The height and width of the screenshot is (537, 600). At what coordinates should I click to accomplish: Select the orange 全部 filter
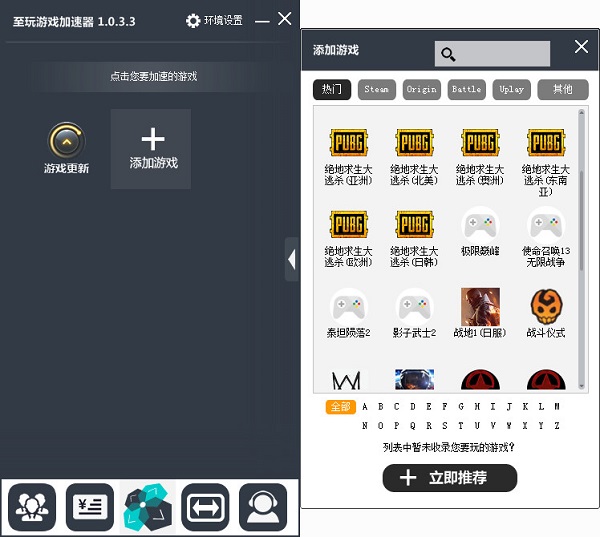tap(341, 406)
